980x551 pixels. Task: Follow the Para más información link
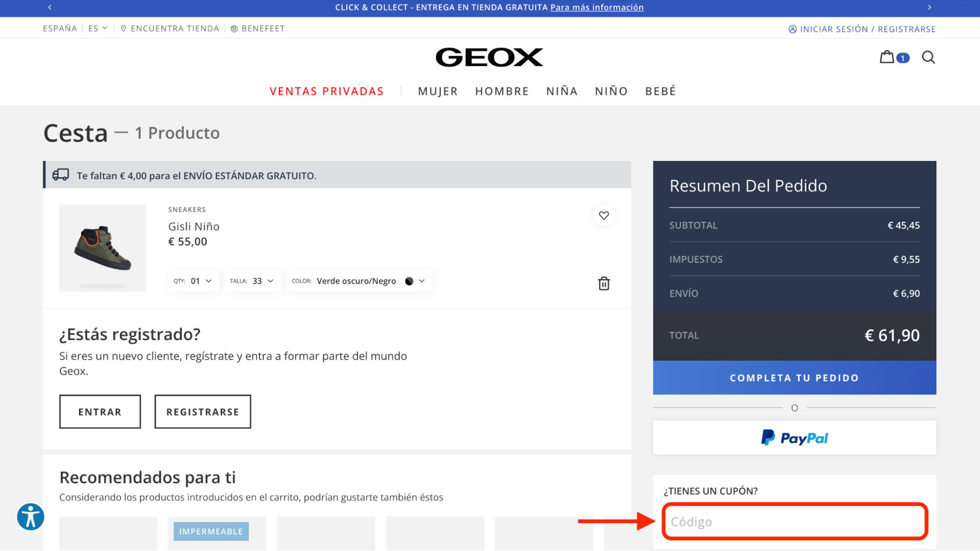point(597,7)
